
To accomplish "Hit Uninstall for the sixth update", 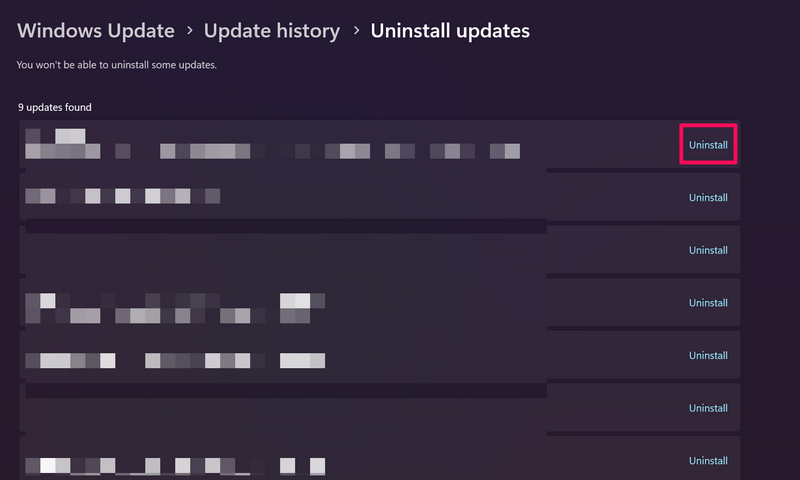I will click(708, 408).
